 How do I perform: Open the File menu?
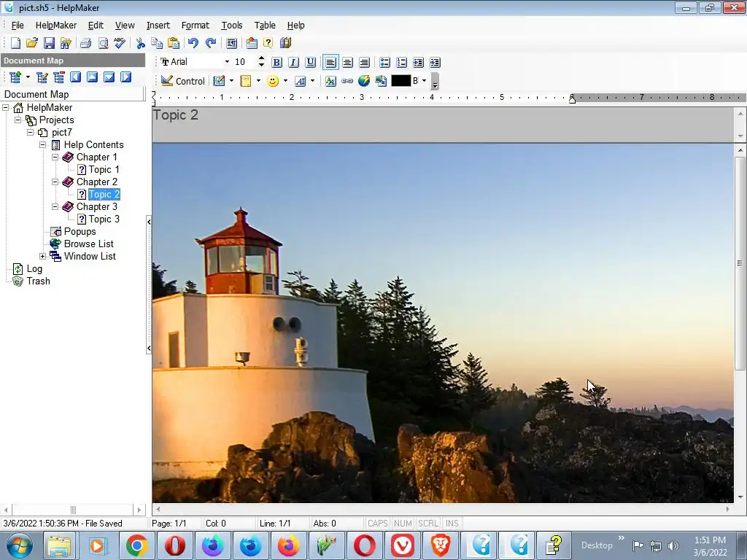click(18, 26)
